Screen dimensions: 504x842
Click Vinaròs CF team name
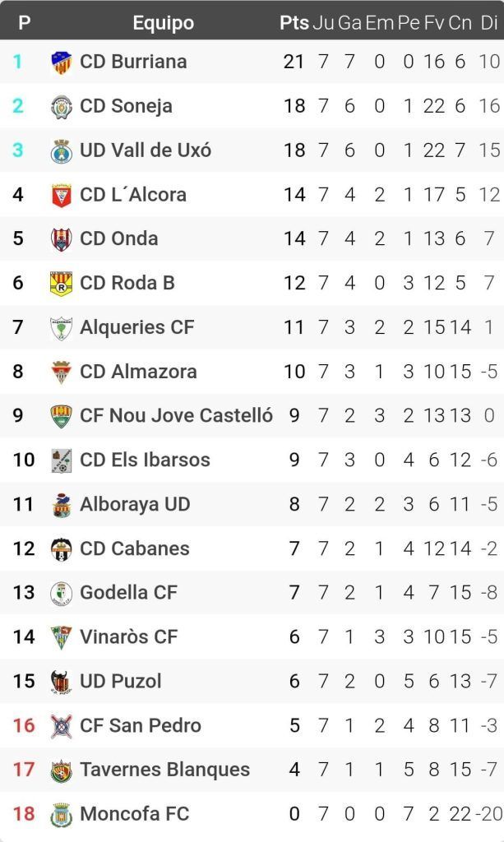point(129,636)
